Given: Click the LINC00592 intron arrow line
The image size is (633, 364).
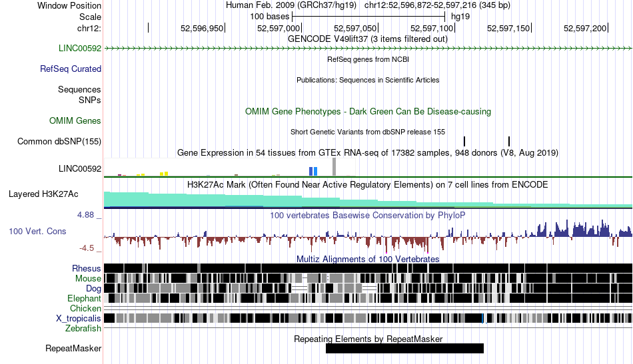Looking at the screenshot, I should click(368, 49).
